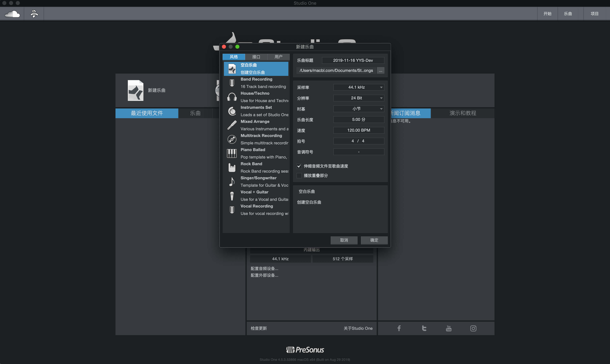
Task: Open the 时基 小节 dropdown
Action: coord(358,109)
